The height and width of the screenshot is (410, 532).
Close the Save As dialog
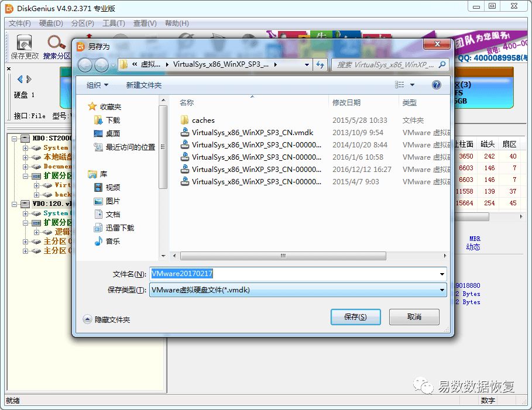click(437, 44)
